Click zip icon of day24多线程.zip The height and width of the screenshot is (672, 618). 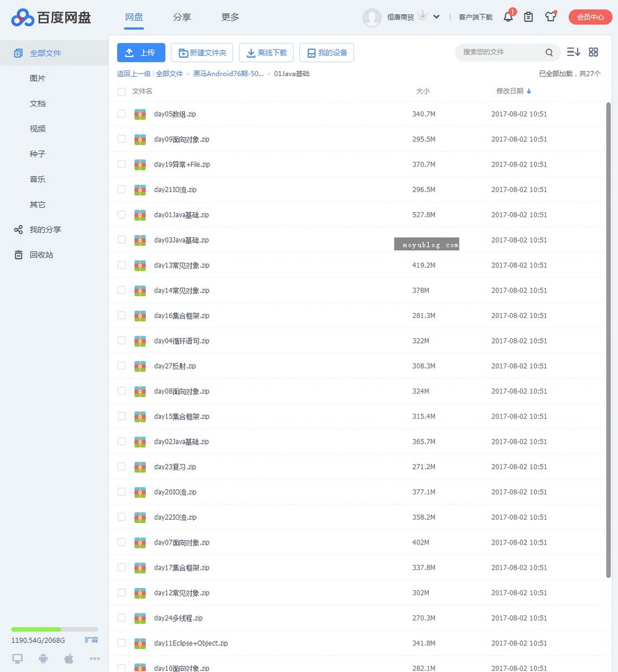(140, 618)
